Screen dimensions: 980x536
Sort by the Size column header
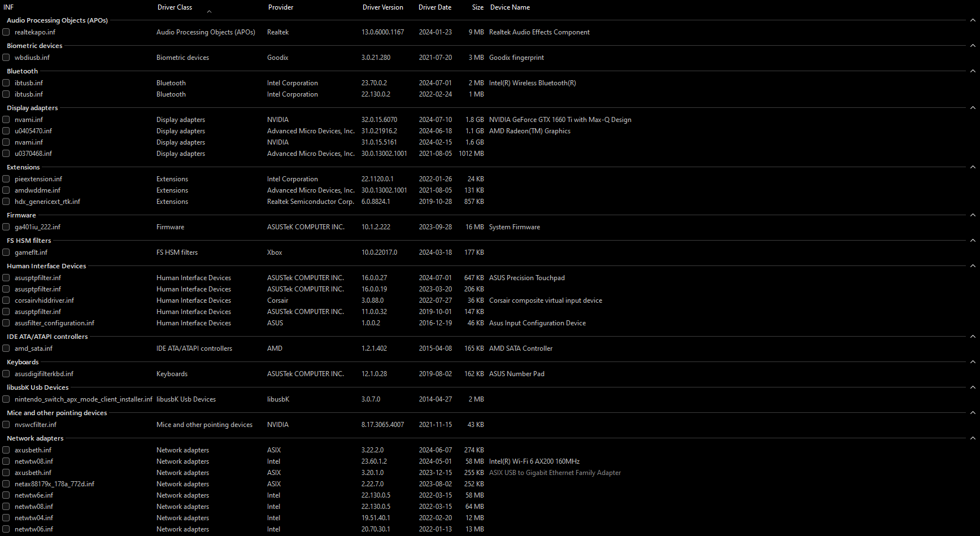tap(478, 7)
